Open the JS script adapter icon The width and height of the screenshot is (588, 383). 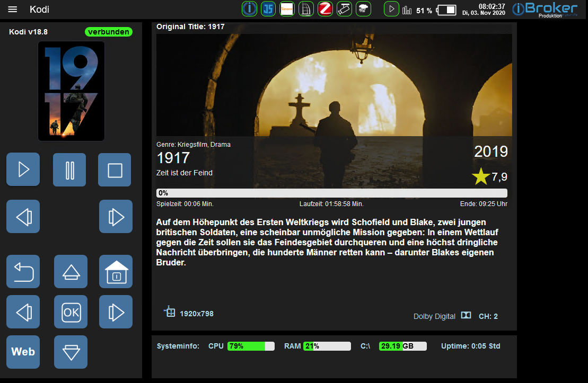(268, 8)
